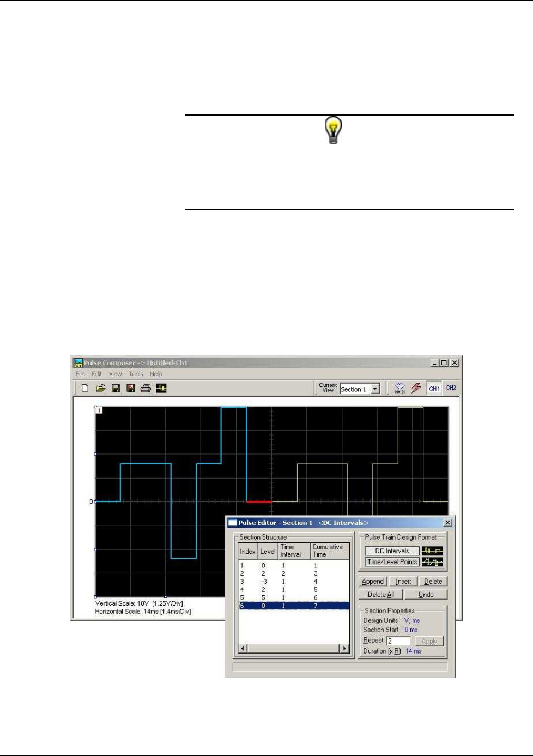Click the Pulse Composer title bar icon
Image resolution: width=533 pixels, height=756 pixels.
click(x=78, y=363)
